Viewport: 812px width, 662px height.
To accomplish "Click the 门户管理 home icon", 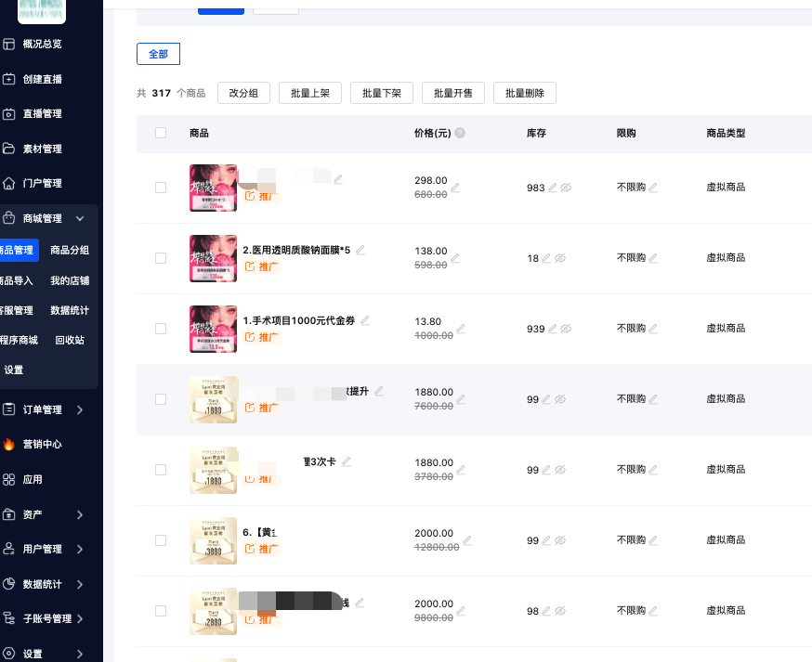I will [x=8, y=183].
